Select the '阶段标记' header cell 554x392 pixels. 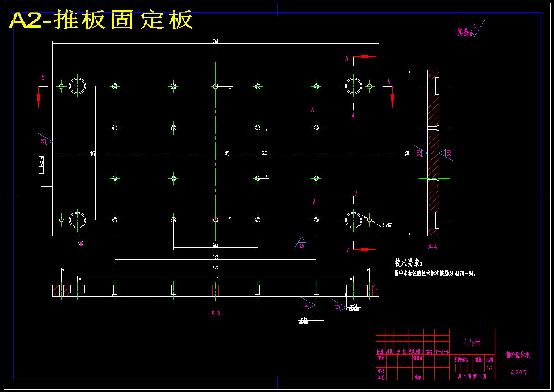pos(461,359)
